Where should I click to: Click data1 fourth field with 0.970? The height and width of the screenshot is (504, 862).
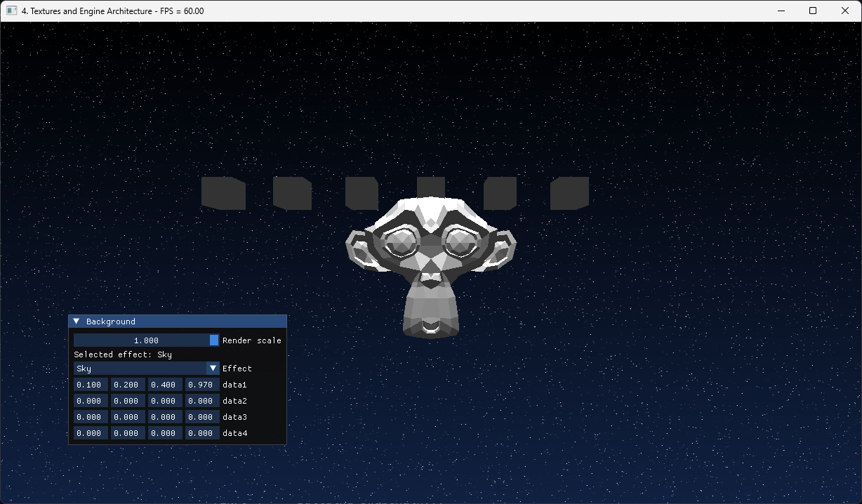click(203, 385)
